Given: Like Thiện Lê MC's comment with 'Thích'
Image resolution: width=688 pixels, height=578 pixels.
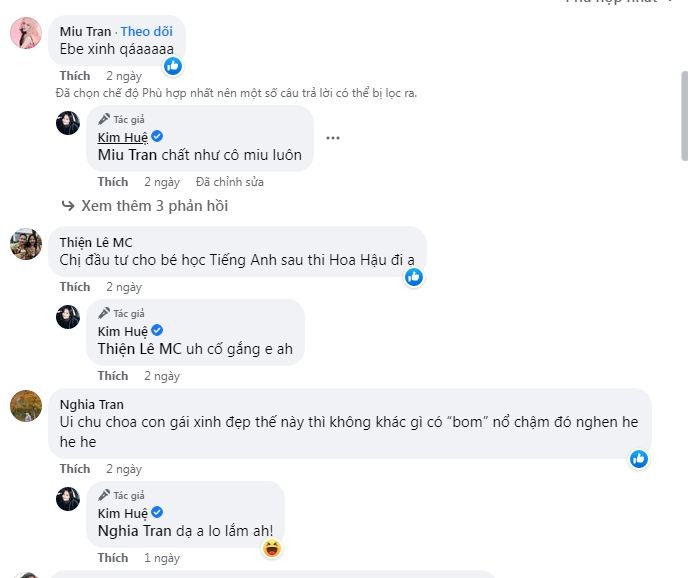Looking at the screenshot, I should [74, 287].
